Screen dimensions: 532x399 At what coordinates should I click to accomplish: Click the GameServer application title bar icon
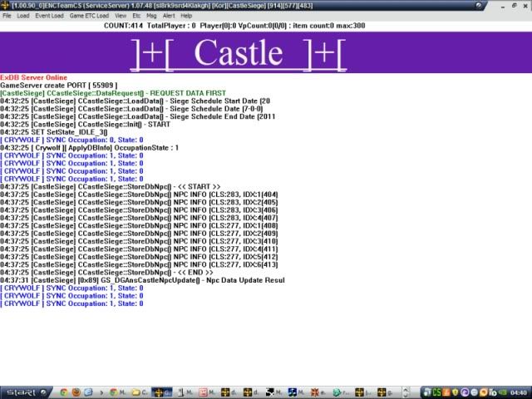[x=6, y=5]
